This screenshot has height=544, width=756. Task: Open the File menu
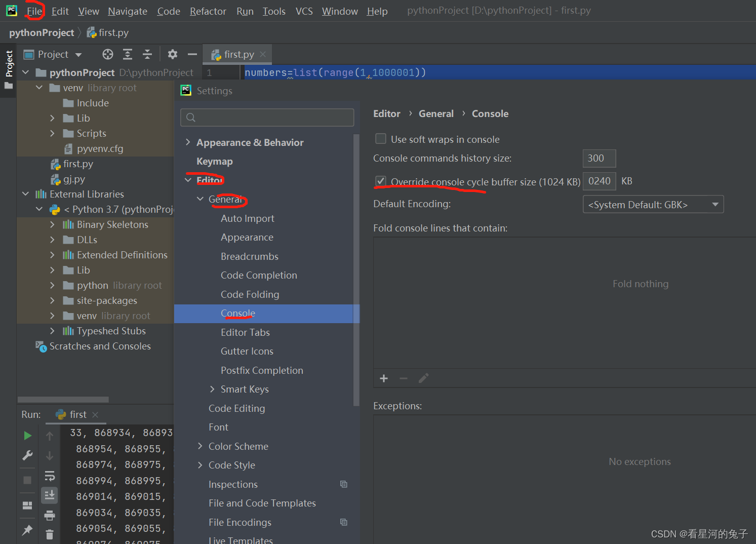34,11
